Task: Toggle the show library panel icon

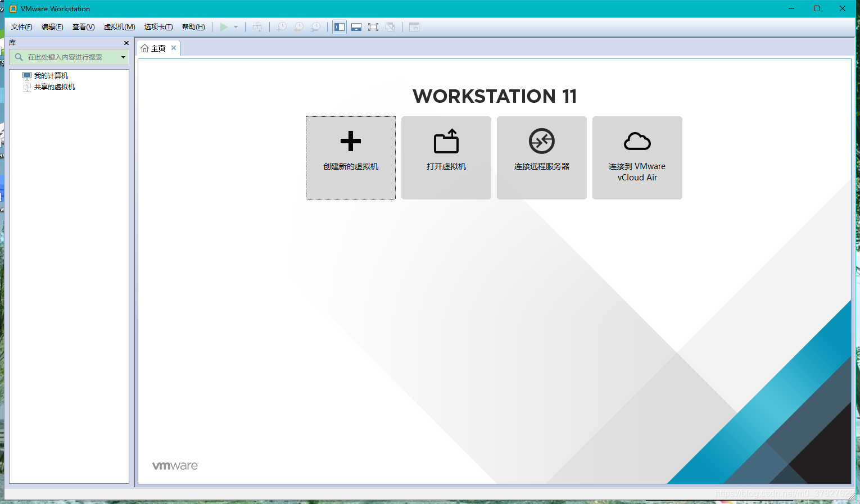Action: point(340,27)
